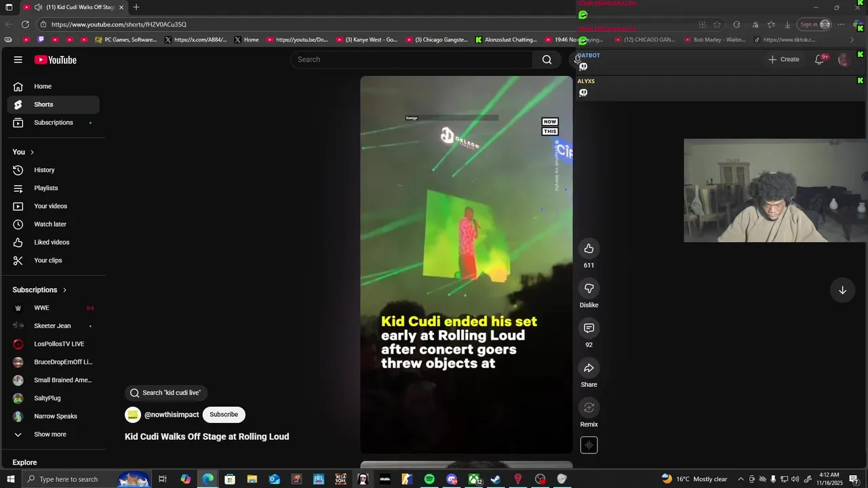The width and height of the screenshot is (868, 488).
Task: Share this Short
Action: click(589, 368)
